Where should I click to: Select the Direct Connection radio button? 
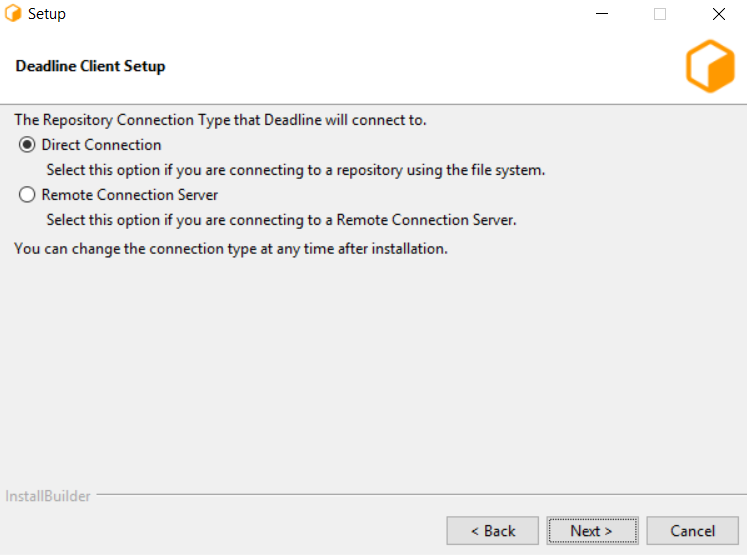(x=27, y=145)
